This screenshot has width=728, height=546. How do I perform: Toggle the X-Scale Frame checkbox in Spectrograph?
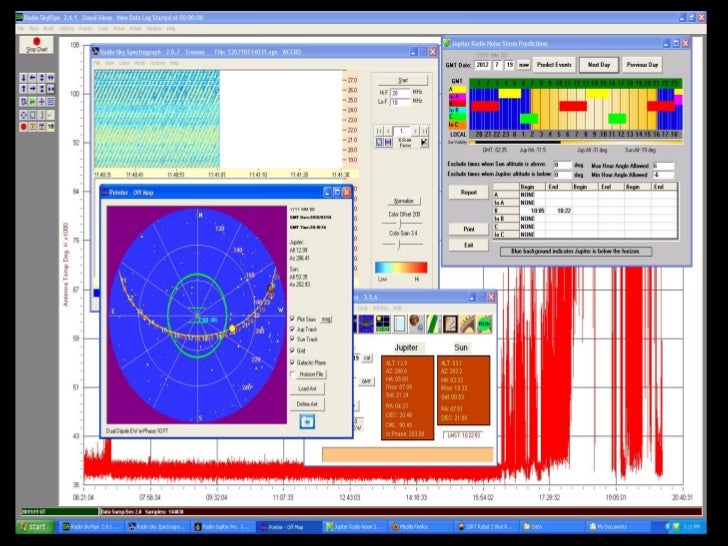click(x=424, y=143)
